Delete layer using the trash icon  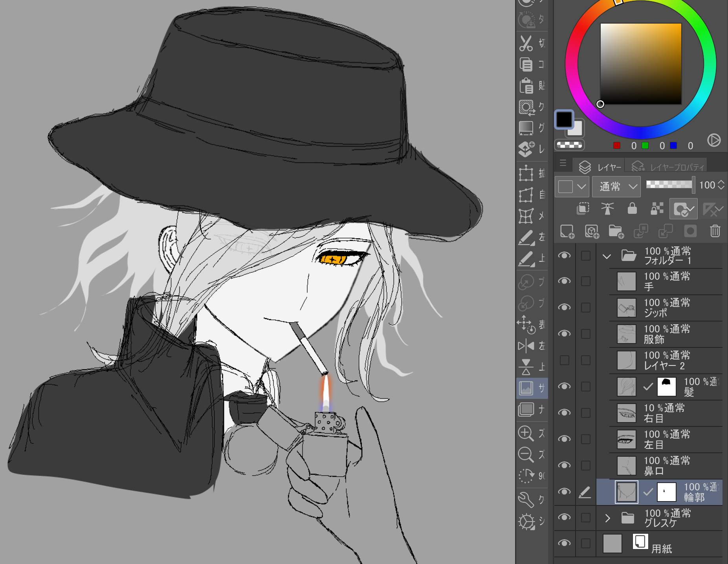pos(715,231)
